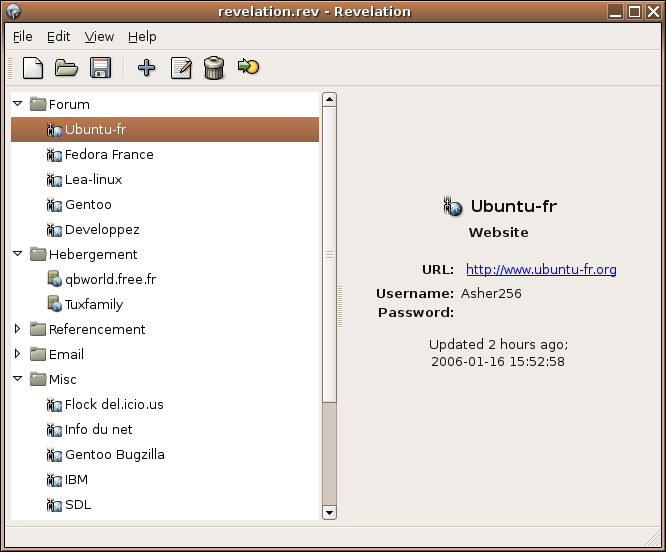This screenshot has width=666, height=552.
Task: Click the Misc folder icon
Action: [x=38, y=379]
